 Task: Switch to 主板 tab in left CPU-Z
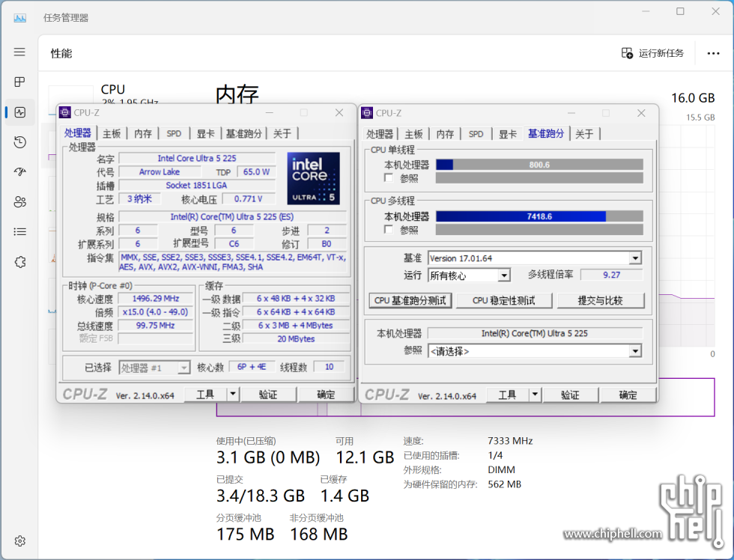(112, 134)
